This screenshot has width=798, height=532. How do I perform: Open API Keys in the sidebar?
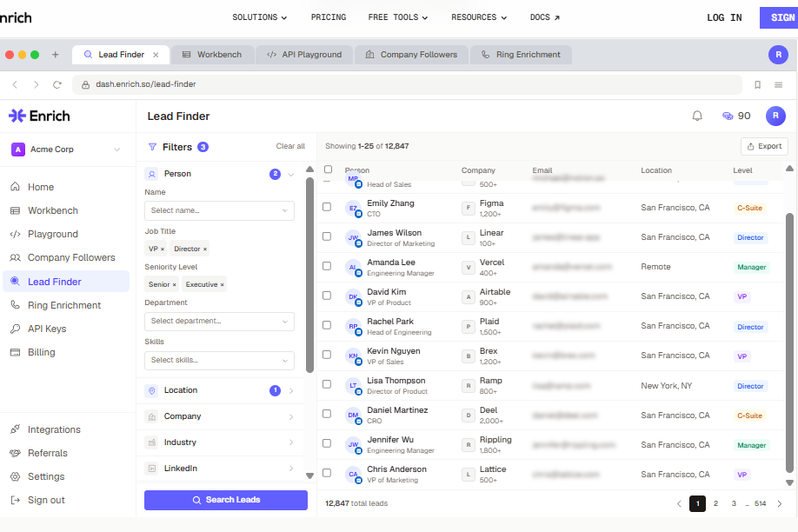click(47, 329)
